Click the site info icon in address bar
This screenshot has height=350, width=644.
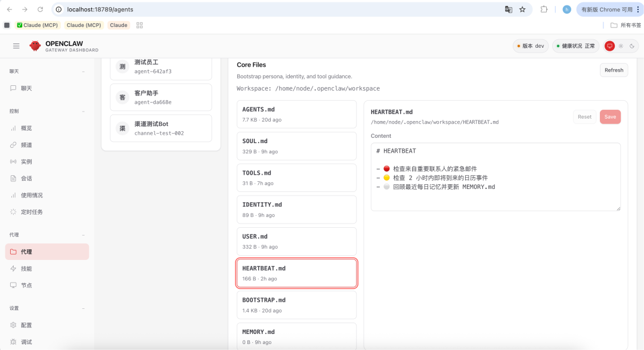pyautogui.click(x=58, y=10)
